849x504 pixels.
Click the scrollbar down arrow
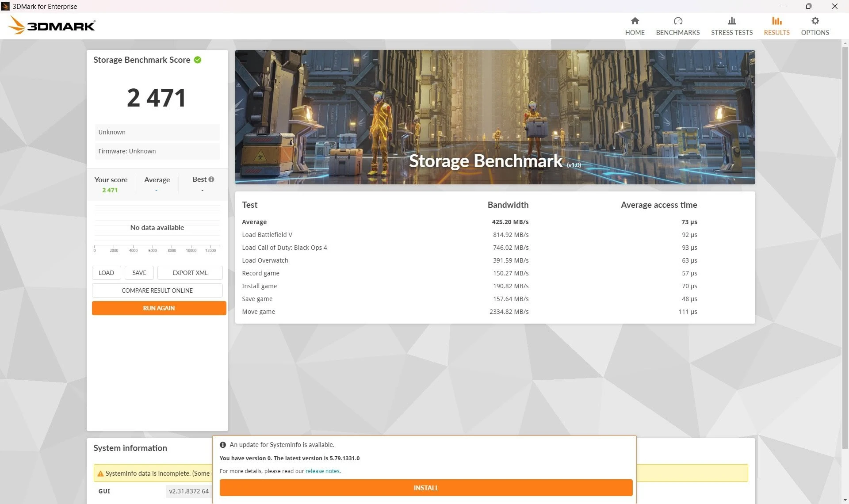[845, 500]
